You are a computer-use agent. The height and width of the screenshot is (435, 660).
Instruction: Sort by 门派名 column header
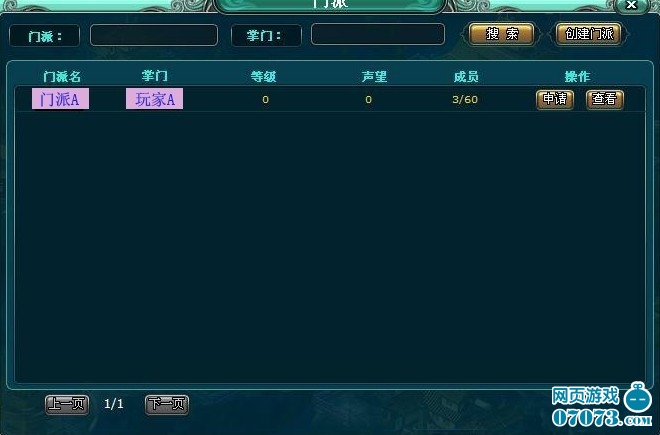tap(62, 77)
